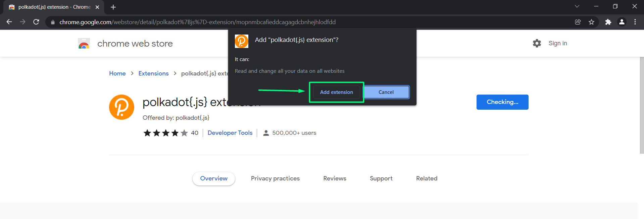Screen dimensions: 644x219
Task: Click the Chrome Web Store rainbow logo
Action: (84, 44)
